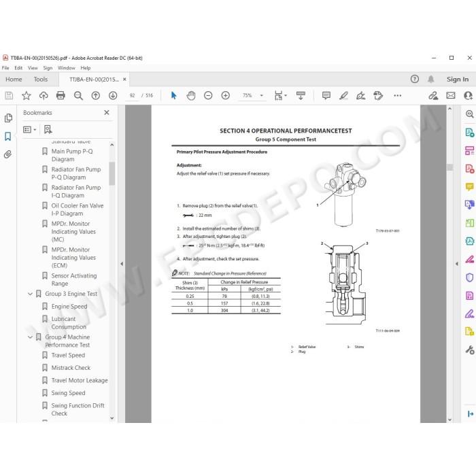Open the View menu
This screenshot has height=476, width=476.
(33, 68)
